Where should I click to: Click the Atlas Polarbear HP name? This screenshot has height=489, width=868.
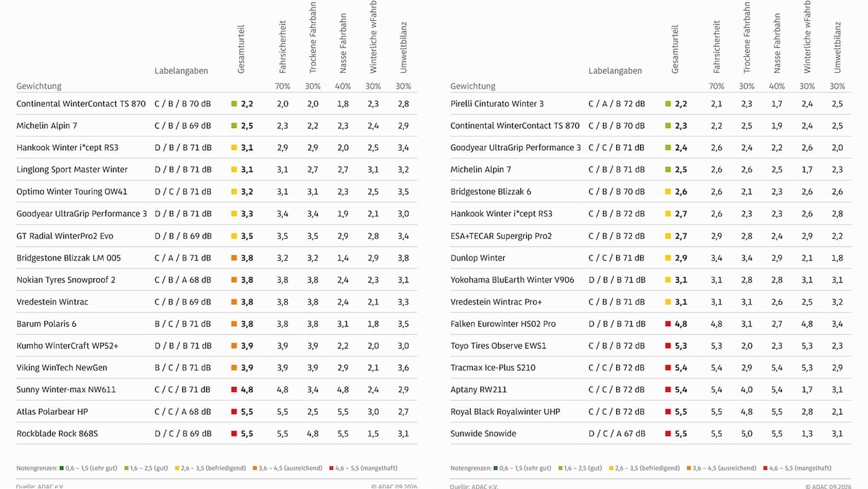[x=52, y=412]
